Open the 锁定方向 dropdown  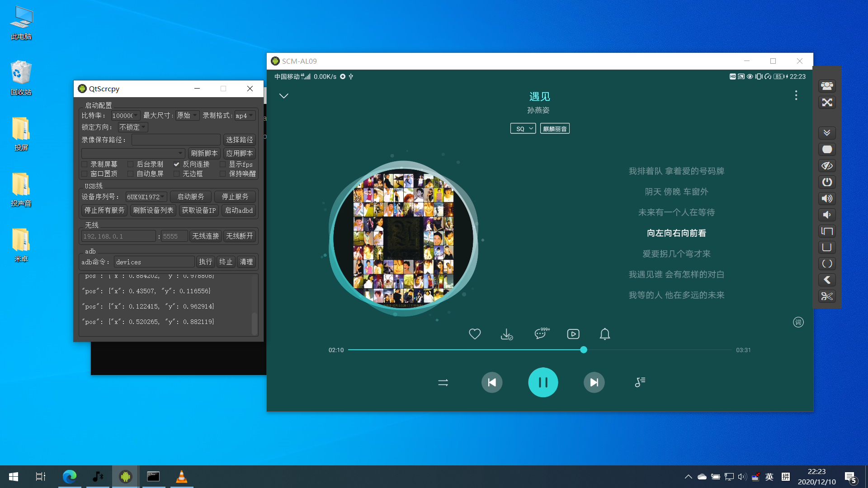(133, 127)
